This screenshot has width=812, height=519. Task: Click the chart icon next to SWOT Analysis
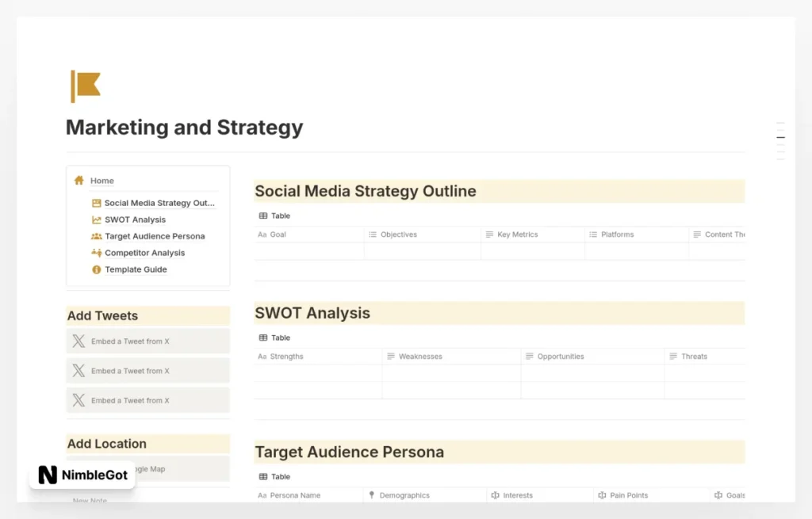click(95, 219)
